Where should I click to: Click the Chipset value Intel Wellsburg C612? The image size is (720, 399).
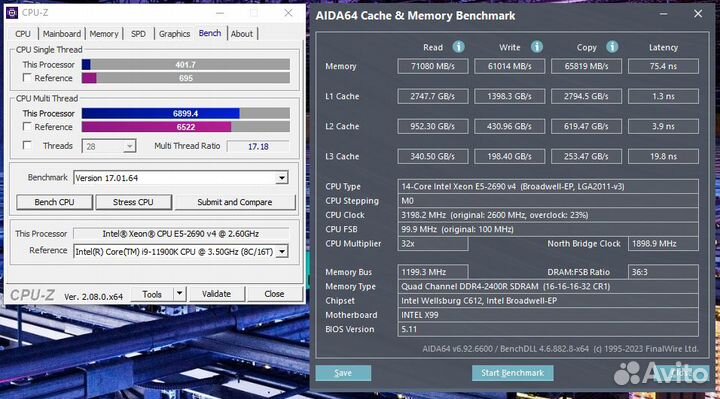tap(548, 301)
